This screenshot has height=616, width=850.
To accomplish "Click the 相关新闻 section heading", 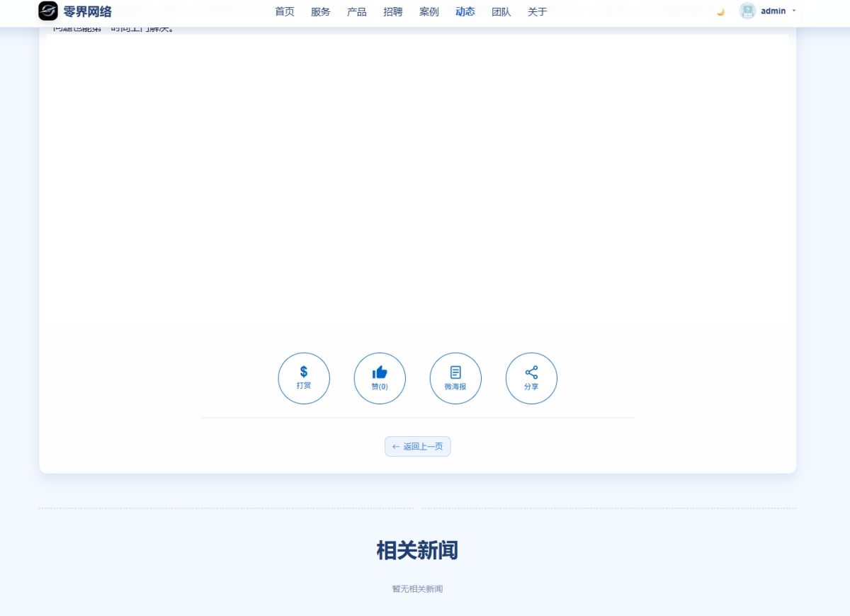I will coord(417,550).
